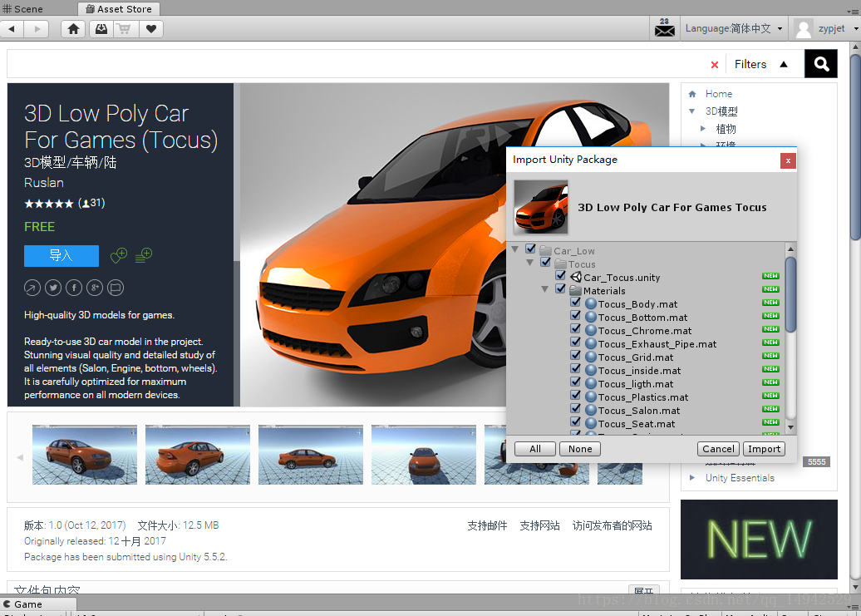The width and height of the screenshot is (861, 616).
Task: Click the Asset Store page scrollbar thumb
Action: [x=855, y=145]
